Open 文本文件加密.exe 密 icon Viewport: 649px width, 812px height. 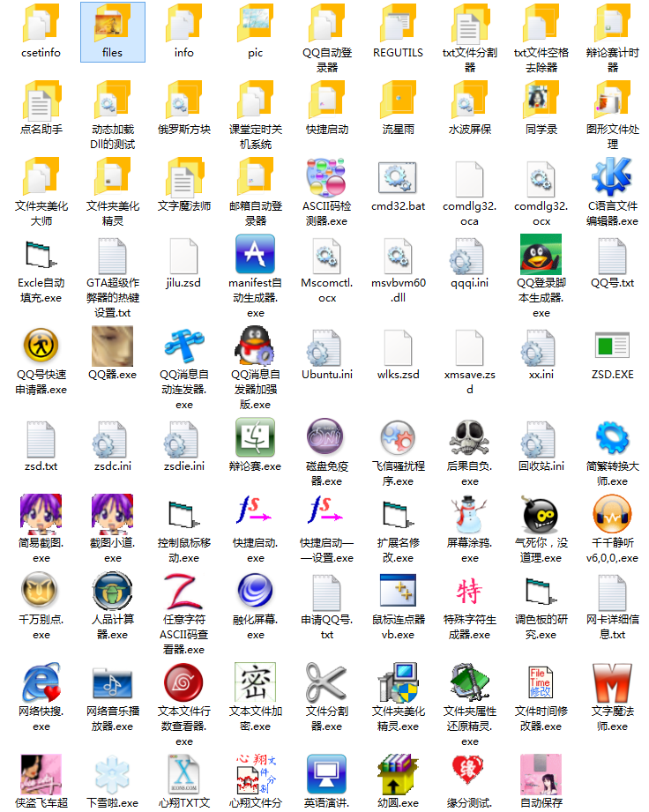256,682
